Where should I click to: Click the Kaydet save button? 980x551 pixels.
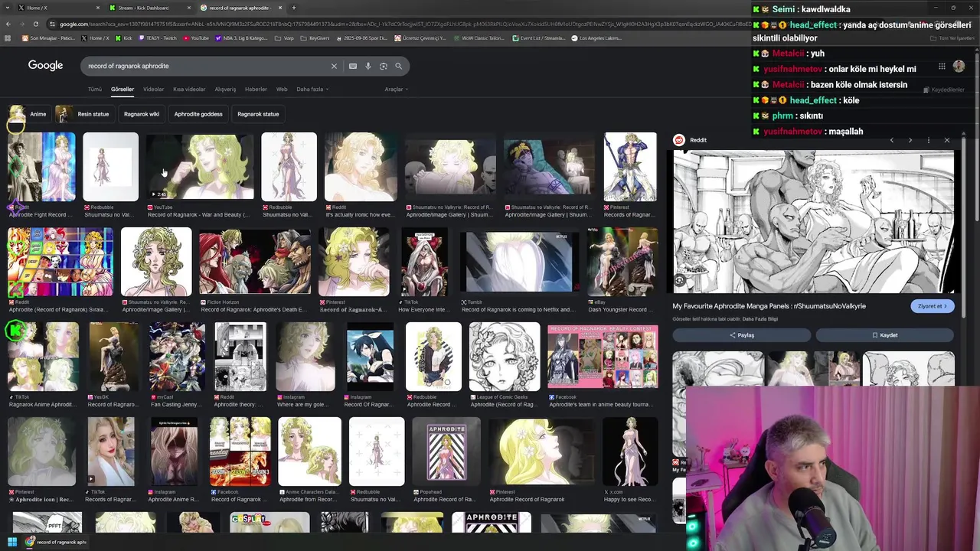click(884, 335)
